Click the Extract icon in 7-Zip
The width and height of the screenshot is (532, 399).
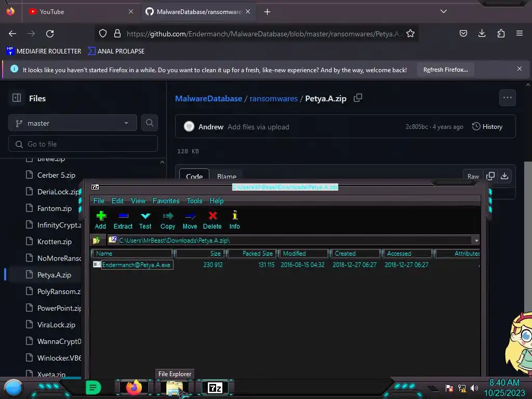coord(123,216)
